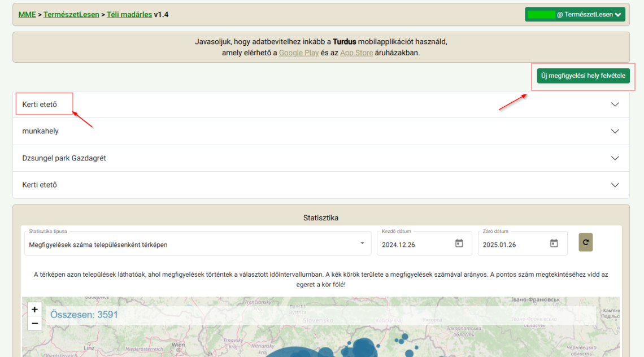Click Új megfigyelési hely felvétele button

point(583,76)
